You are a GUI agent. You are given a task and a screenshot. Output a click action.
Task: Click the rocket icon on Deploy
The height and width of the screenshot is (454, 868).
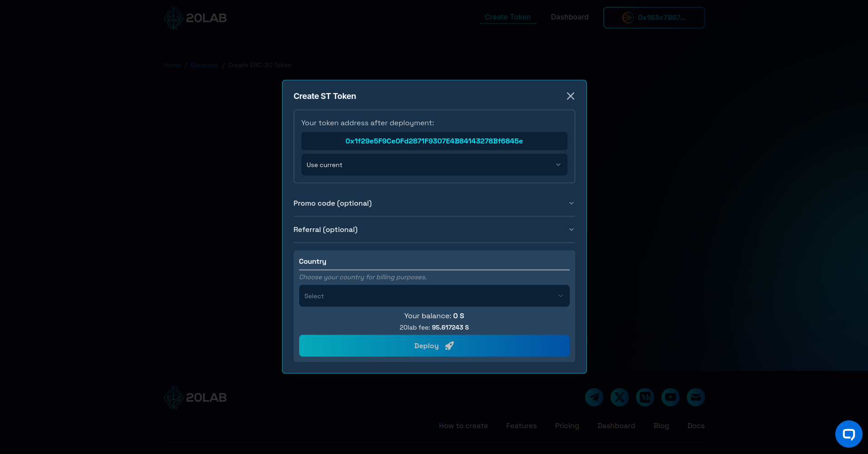[449, 346]
